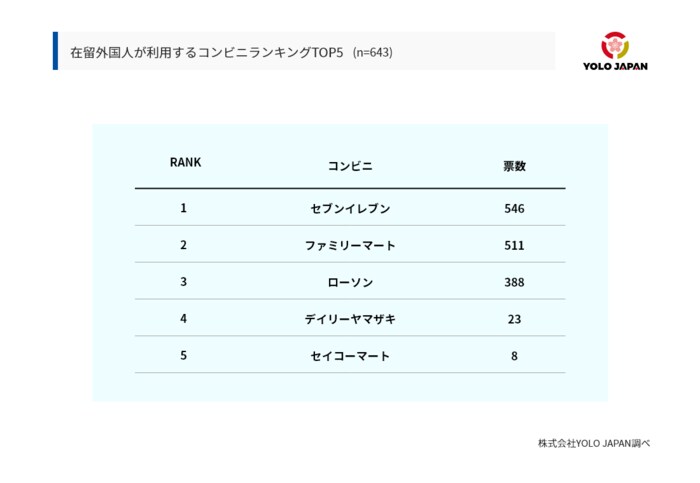Click the RANK column header
This screenshot has width=700, height=483.
click(185, 162)
